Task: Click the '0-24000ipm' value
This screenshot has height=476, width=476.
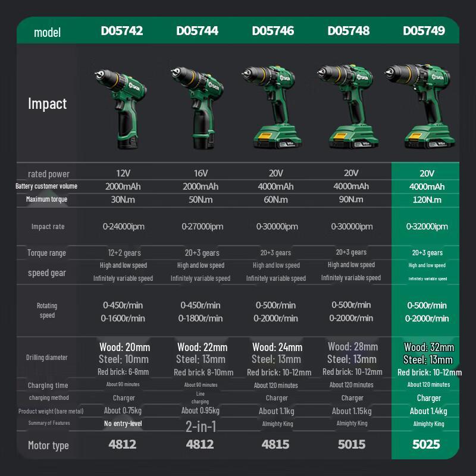Action: tap(124, 227)
